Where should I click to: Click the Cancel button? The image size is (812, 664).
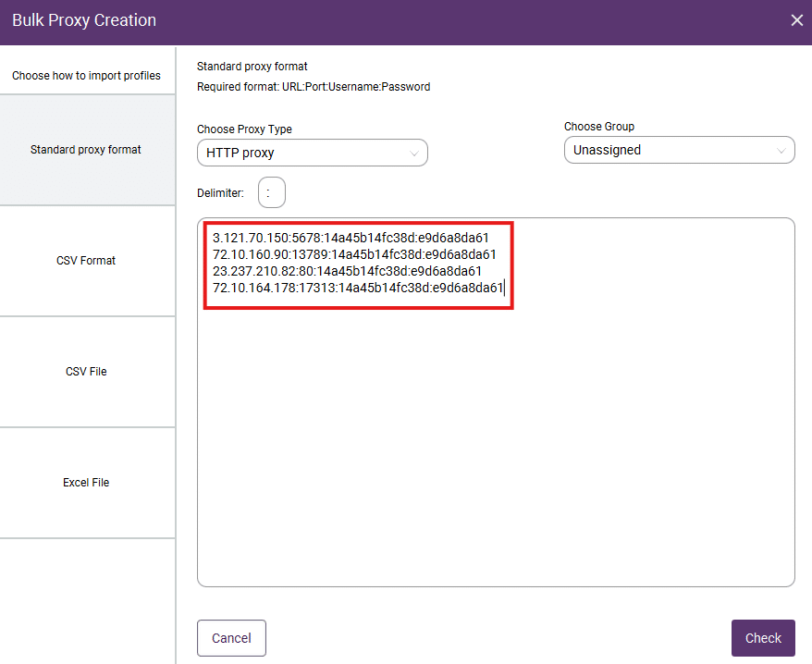click(231, 637)
